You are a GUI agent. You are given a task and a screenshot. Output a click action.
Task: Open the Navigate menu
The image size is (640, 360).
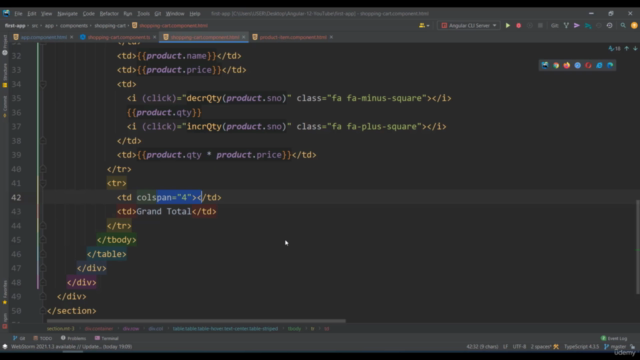pyautogui.click(x=67, y=13)
